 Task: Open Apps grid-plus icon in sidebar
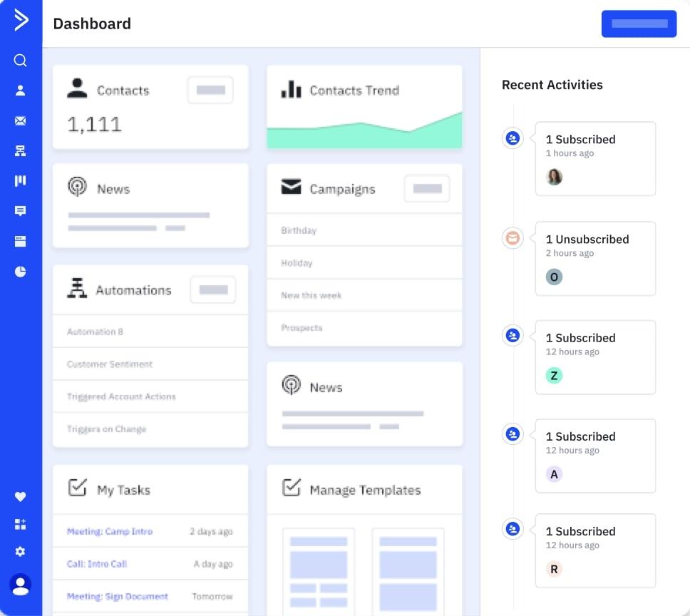point(20,524)
